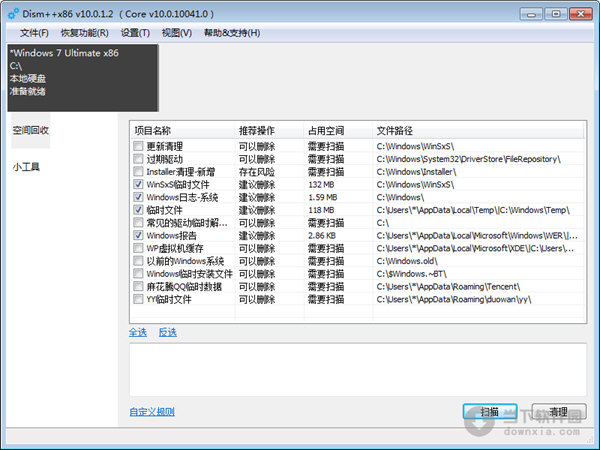Click the Roaming\Tencent\ path cell

pyautogui.click(x=448, y=286)
